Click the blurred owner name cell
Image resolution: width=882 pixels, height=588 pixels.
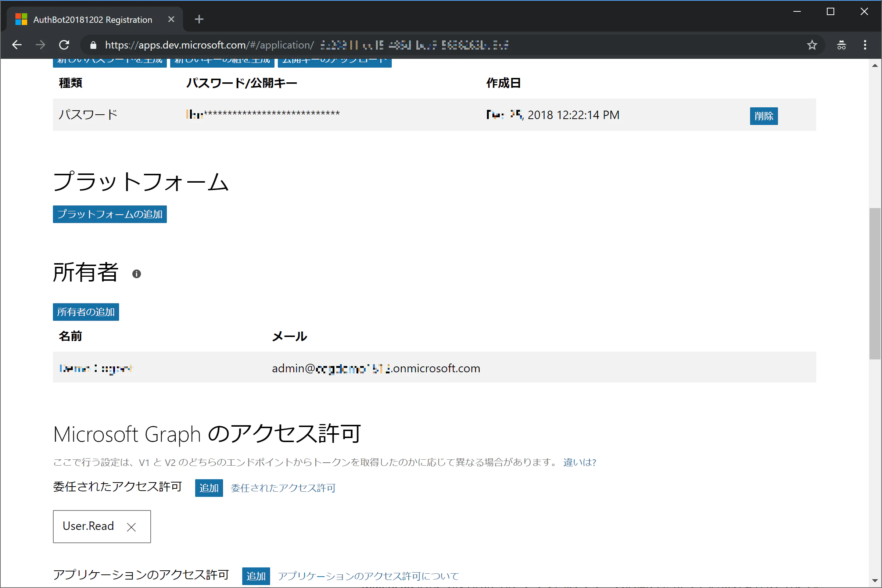click(96, 369)
